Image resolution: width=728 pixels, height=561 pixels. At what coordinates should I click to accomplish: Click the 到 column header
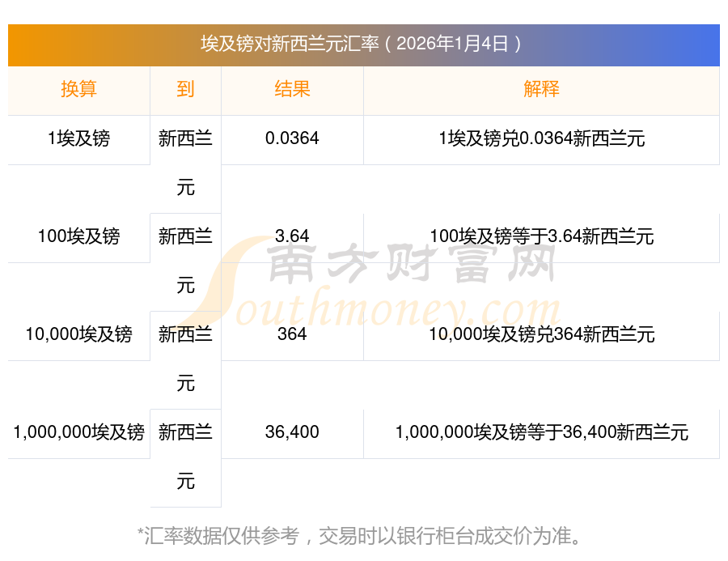point(185,90)
